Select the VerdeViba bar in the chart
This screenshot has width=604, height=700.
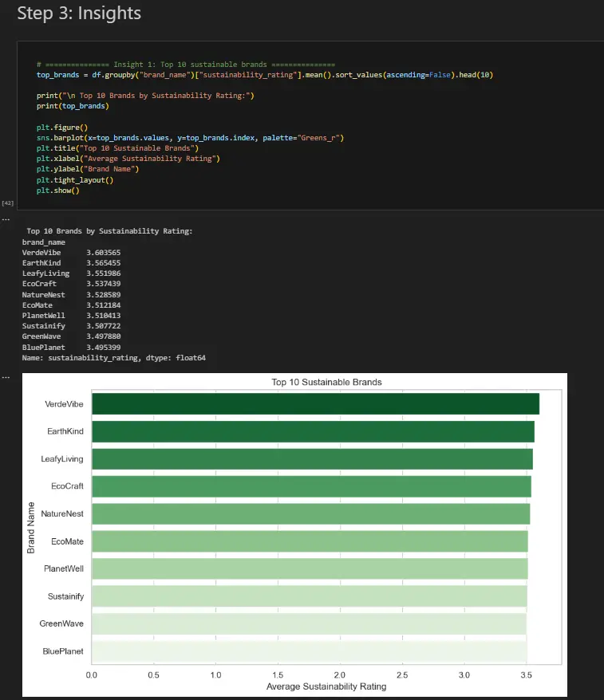tap(315, 404)
